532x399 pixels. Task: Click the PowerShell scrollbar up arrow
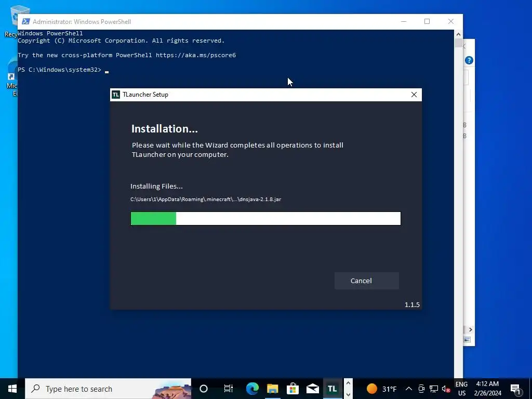(458, 34)
